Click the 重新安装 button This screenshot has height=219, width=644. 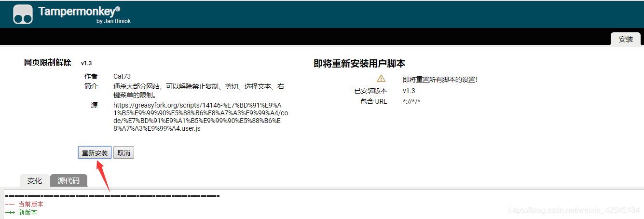coord(95,153)
